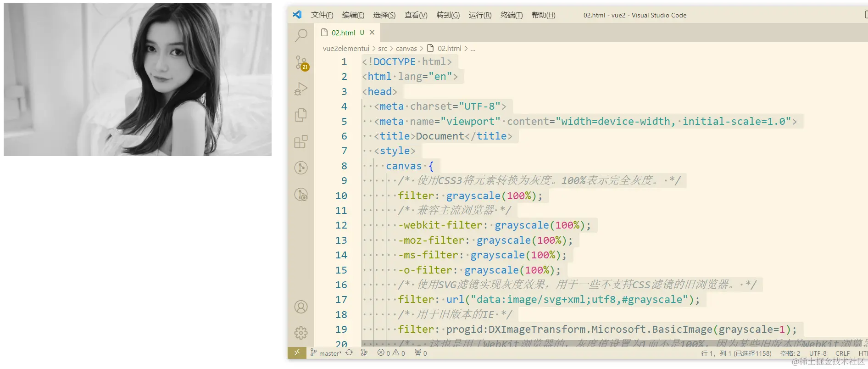Click the git graph icon in status bar
The height and width of the screenshot is (369, 868).
[x=364, y=352]
